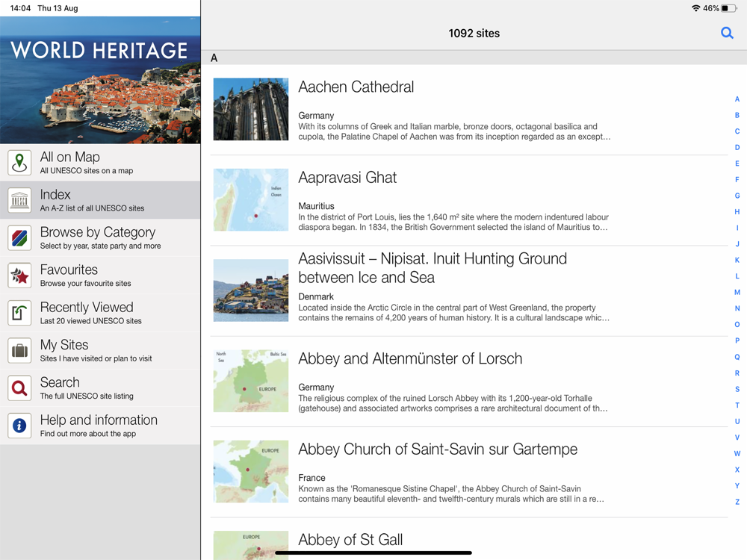747x560 pixels.
Task: Jump to letter E in the index
Action: point(737,164)
